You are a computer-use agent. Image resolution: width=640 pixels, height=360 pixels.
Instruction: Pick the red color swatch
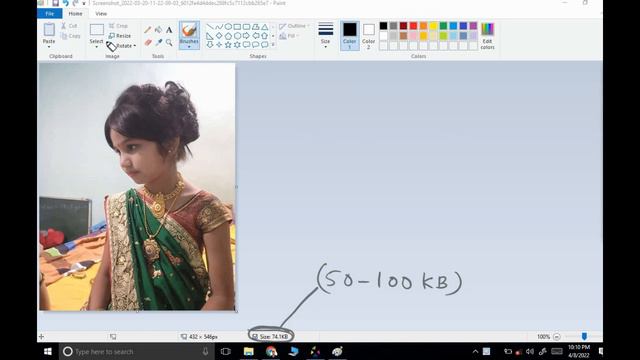[x=413, y=26]
